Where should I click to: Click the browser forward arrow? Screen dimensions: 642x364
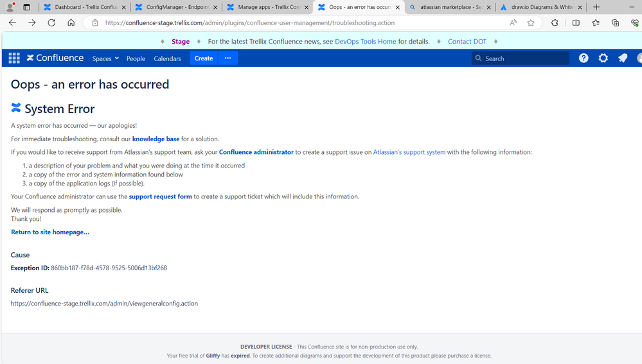[x=32, y=23]
